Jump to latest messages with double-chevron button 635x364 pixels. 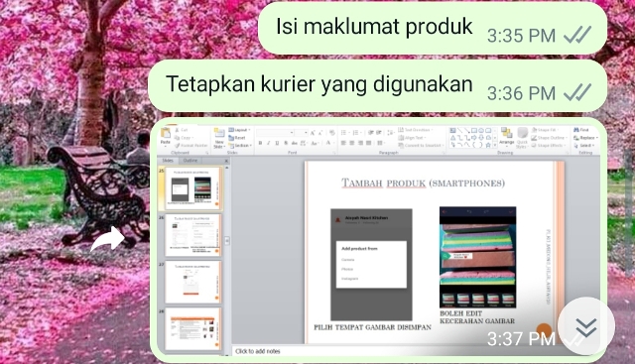586,326
